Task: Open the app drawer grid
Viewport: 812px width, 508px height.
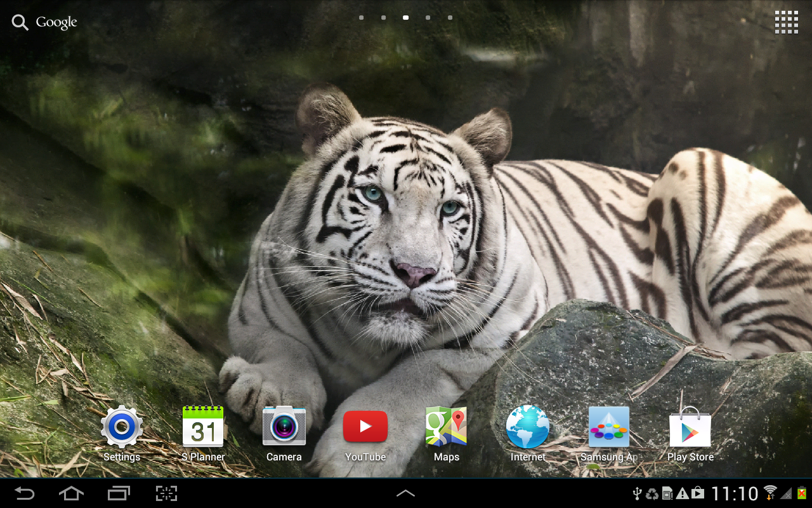Action: click(x=786, y=22)
